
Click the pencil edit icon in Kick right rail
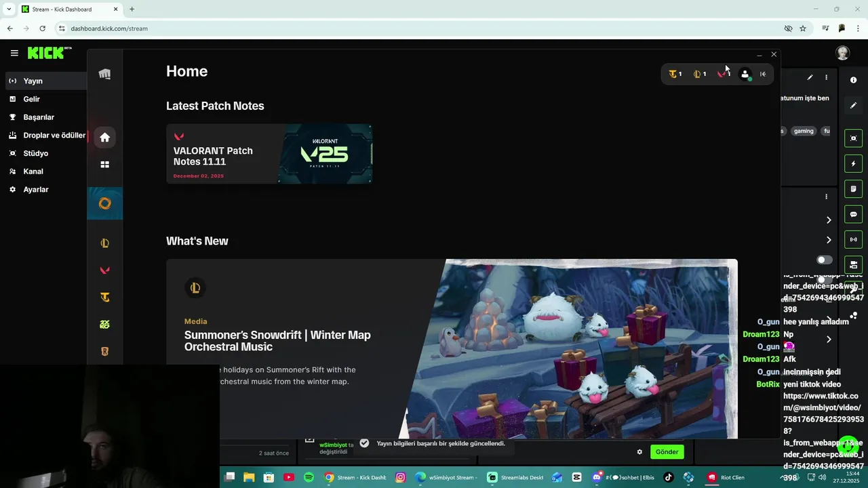[x=853, y=105]
